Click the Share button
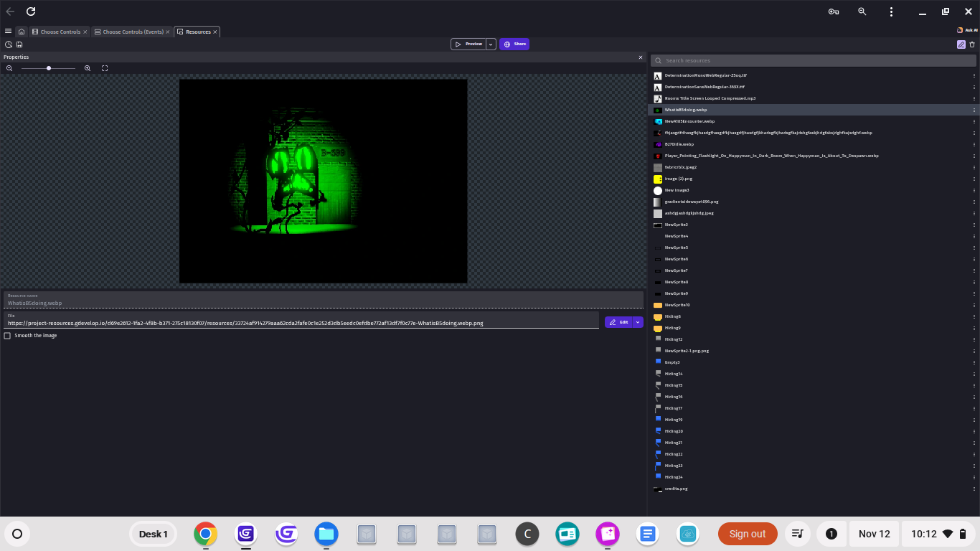Screen dimensions: 980x551 tap(514, 44)
